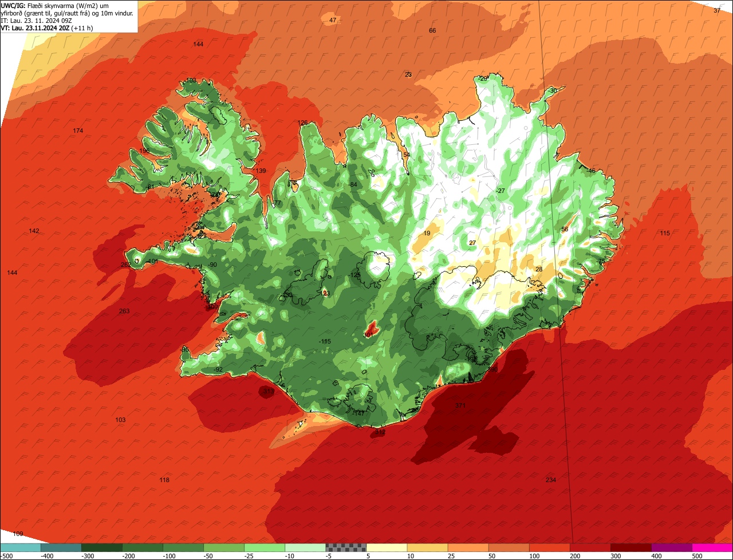Select the yellow-orange legend swatch labeled 10
Viewport: 733px width, 560px height.
coord(427,547)
